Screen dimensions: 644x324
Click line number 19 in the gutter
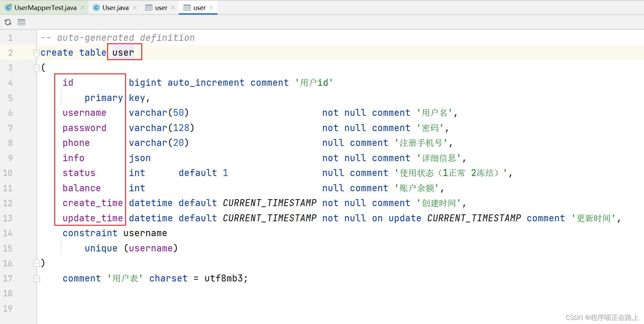coord(8,308)
